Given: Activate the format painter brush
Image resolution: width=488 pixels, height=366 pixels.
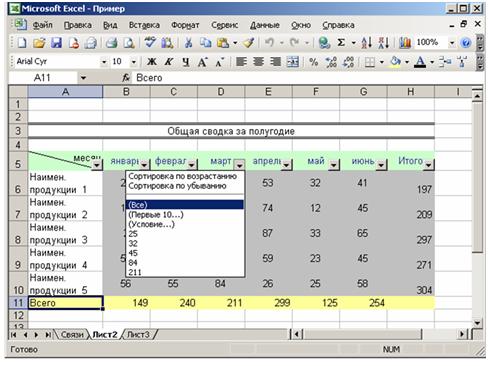Looking at the screenshot, I should tap(249, 43).
